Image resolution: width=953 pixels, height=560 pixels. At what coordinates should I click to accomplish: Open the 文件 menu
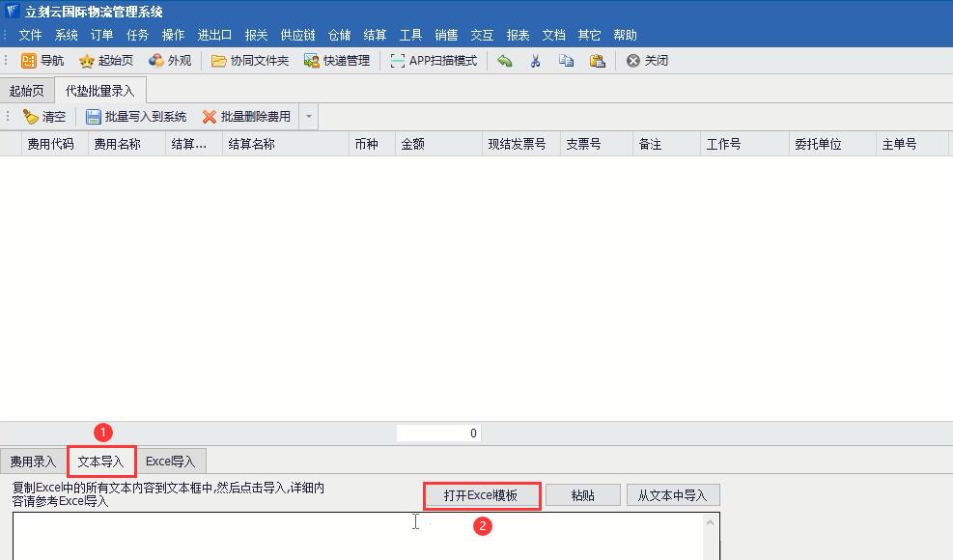(30, 36)
